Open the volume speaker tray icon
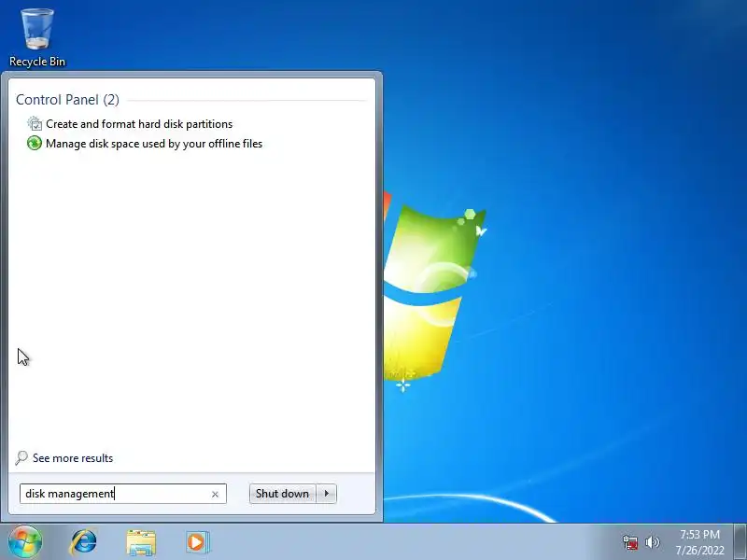Screen dimensions: 747x560 click(652, 542)
